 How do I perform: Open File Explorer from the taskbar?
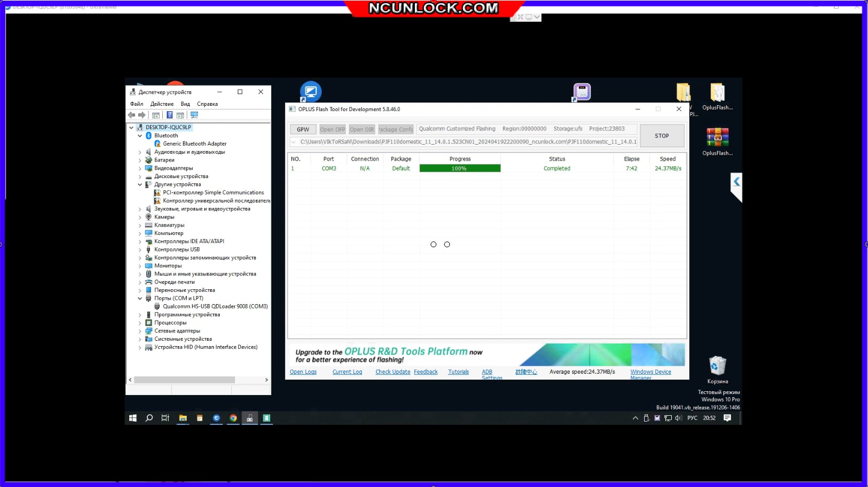point(182,418)
